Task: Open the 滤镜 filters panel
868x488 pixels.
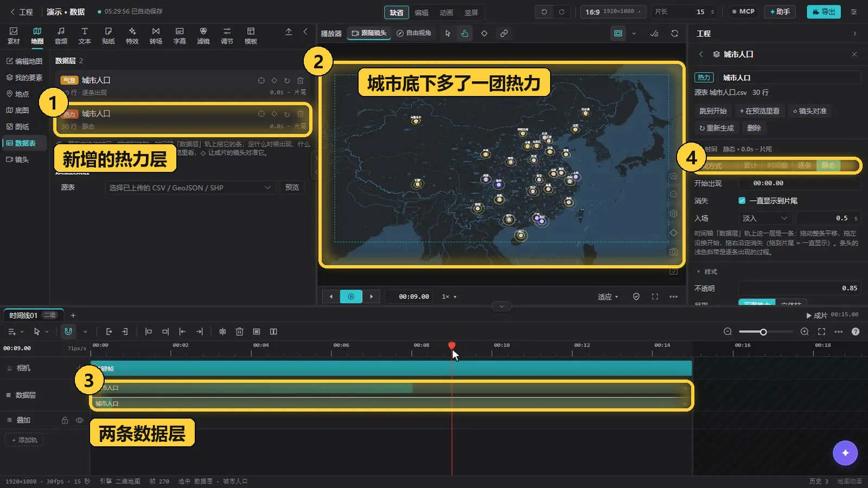Action: pyautogui.click(x=203, y=36)
